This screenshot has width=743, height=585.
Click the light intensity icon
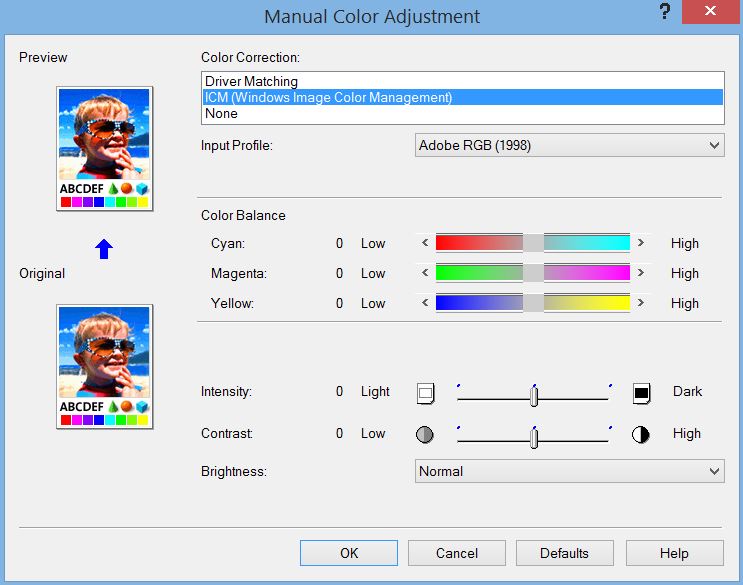coord(425,393)
